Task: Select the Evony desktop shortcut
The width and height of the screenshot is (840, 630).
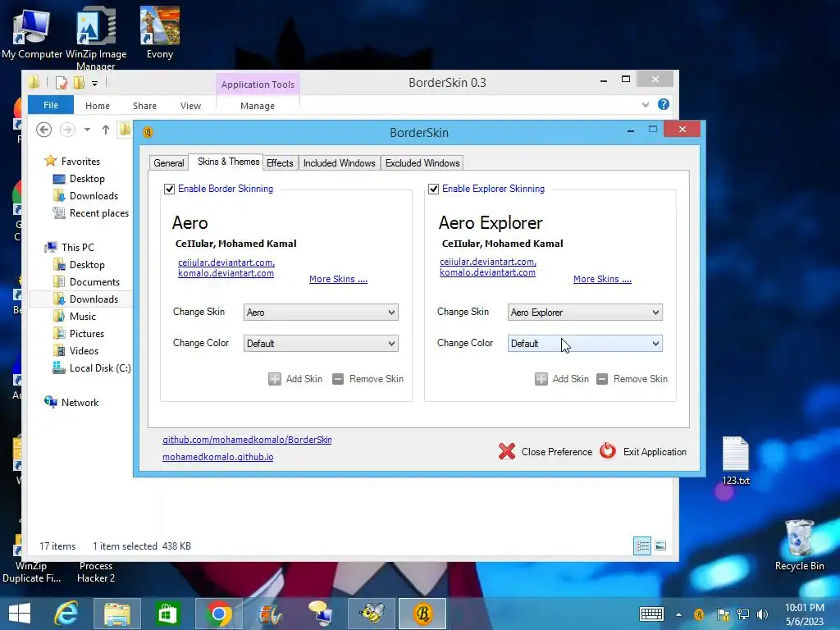Action: [x=160, y=33]
